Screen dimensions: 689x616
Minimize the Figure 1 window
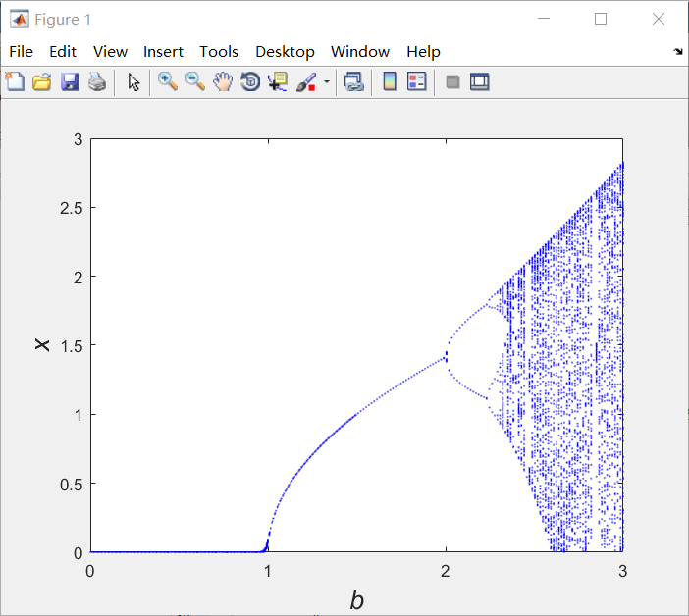pyautogui.click(x=544, y=19)
